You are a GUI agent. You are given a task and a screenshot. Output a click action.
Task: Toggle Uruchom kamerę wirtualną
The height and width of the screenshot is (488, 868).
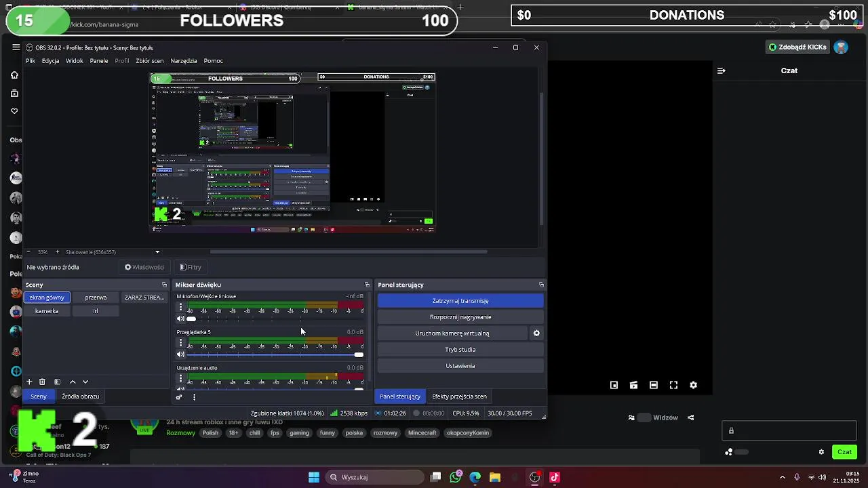click(x=452, y=333)
